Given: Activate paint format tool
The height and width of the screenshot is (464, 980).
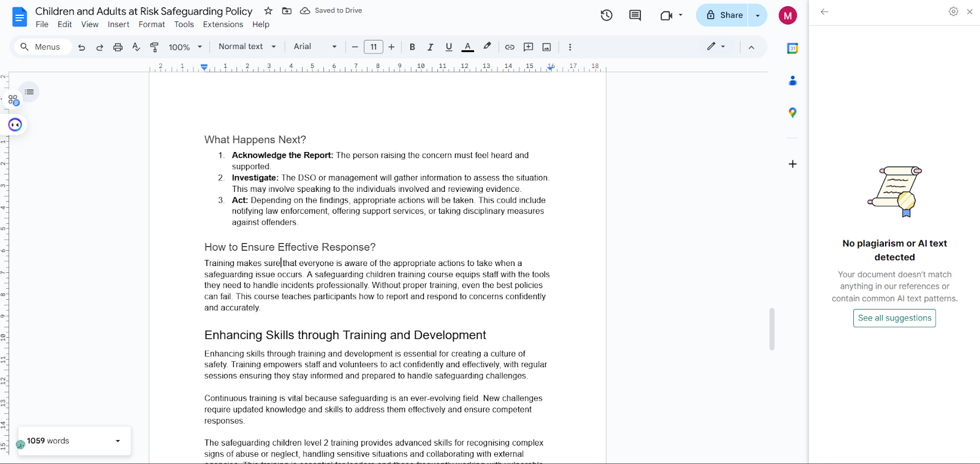Looking at the screenshot, I should tap(154, 47).
